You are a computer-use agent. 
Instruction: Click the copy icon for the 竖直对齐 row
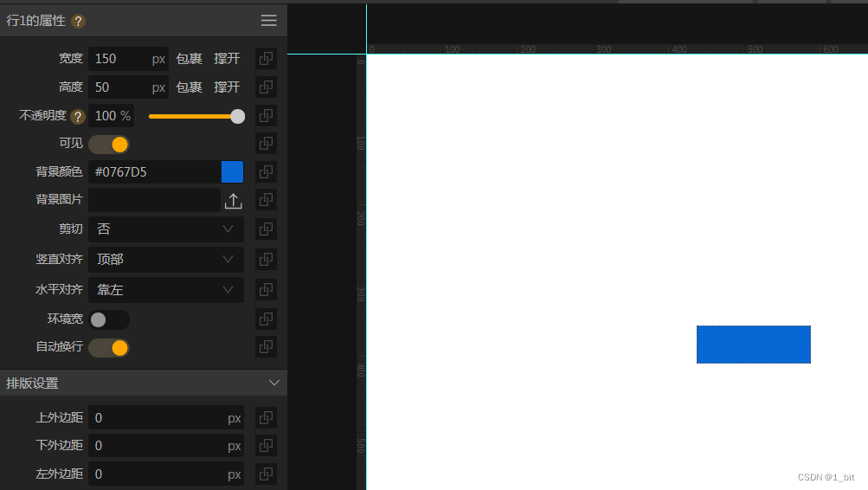(266, 259)
